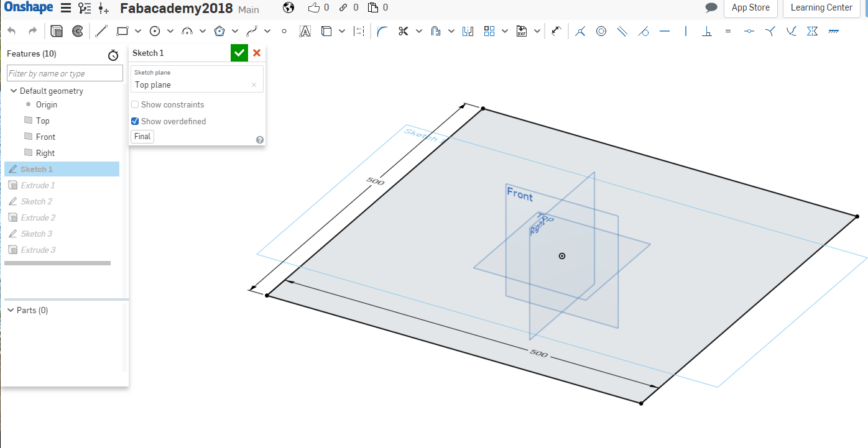Open the spline tool dropdown arrow
Viewport: 868px width, 448px height.
click(x=267, y=31)
